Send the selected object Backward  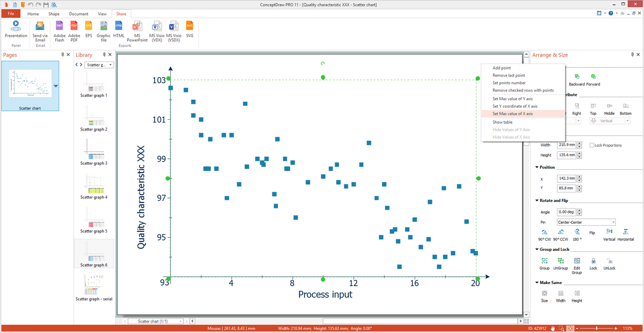pyautogui.click(x=577, y=80)
